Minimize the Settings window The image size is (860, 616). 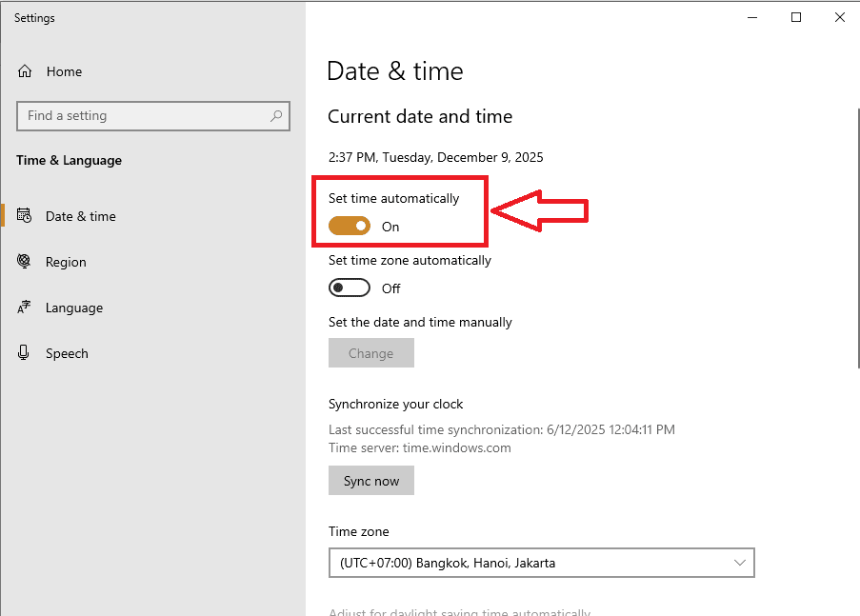pos(752,17)
